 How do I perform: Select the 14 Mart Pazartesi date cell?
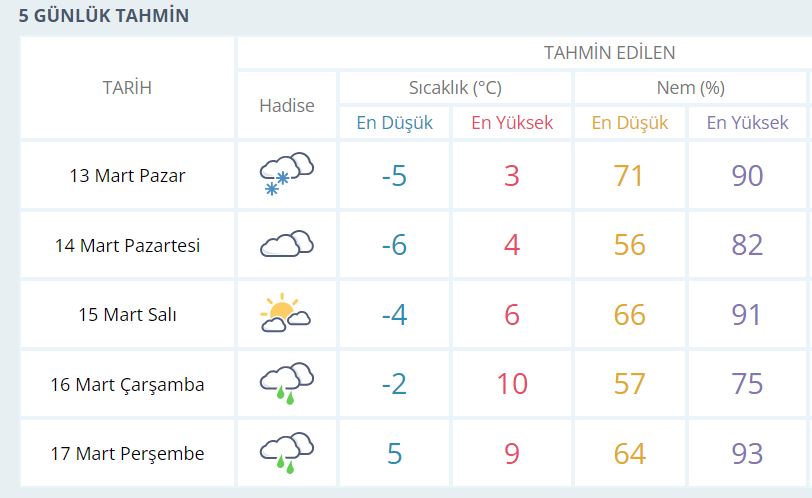(127, 245)
